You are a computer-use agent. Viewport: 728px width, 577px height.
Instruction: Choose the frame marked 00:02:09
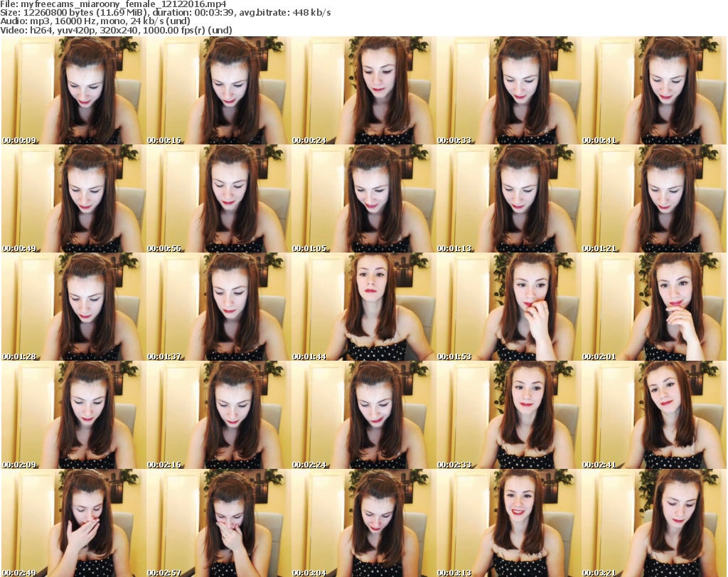pos(73,415)
